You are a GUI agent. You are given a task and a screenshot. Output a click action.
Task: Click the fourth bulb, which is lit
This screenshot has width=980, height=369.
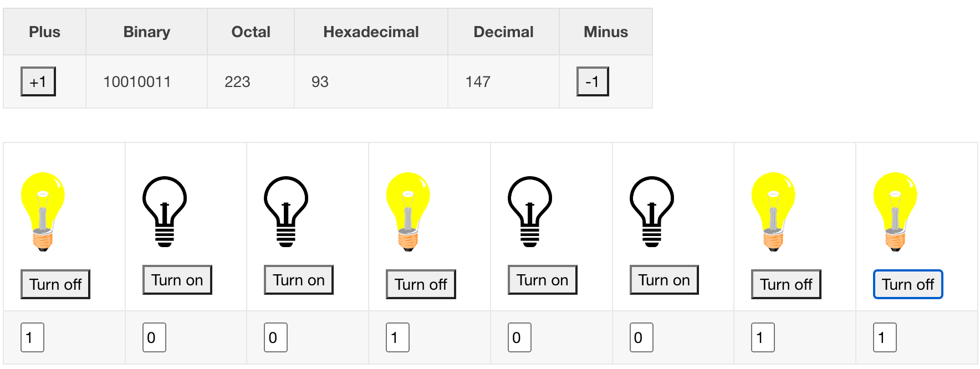pos(408,212)
